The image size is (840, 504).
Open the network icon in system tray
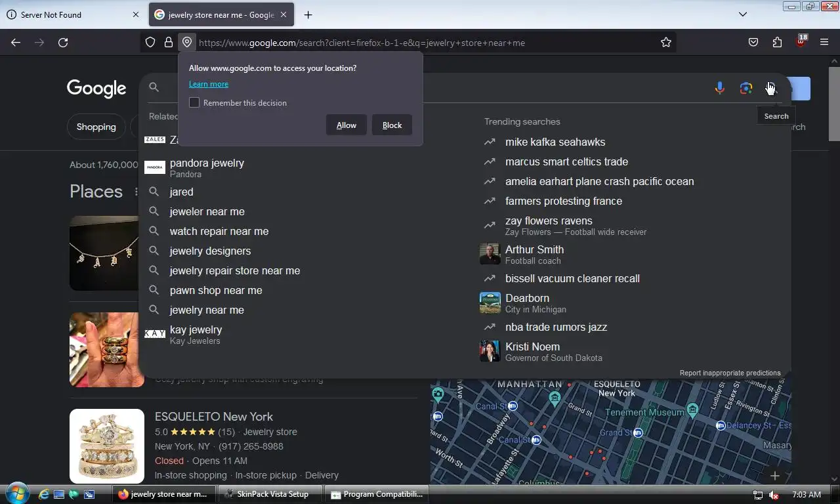(x=758, y=495)
